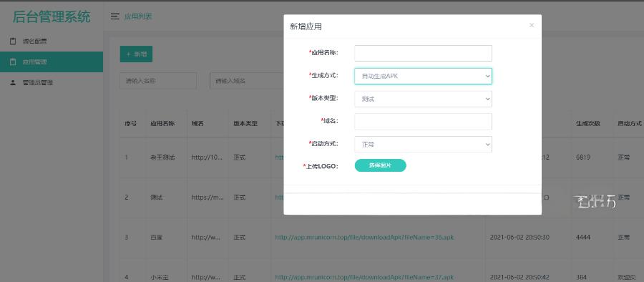
Task: Click the plus icon on 新增 button
Action: pyautogui.click(x=128, y=54)
